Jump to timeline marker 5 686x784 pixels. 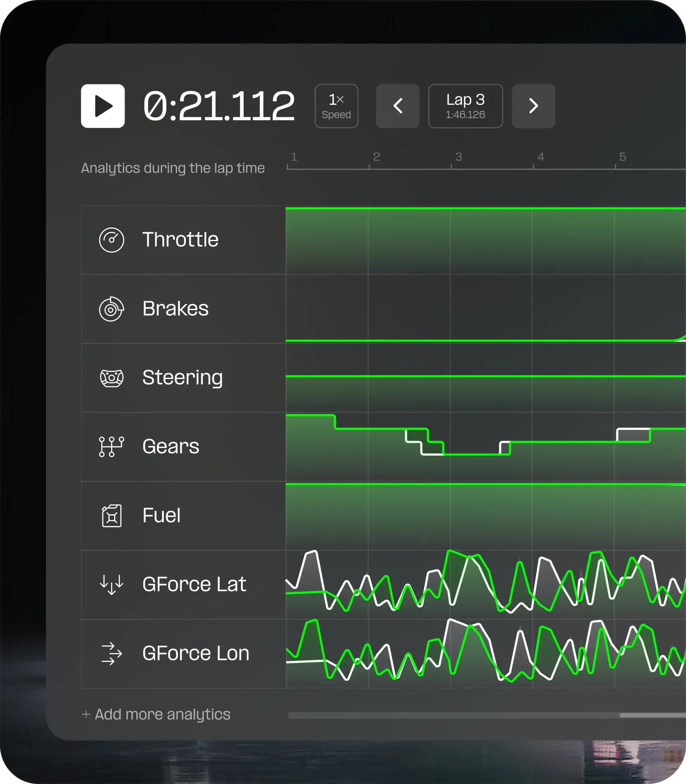pos(623,157)
